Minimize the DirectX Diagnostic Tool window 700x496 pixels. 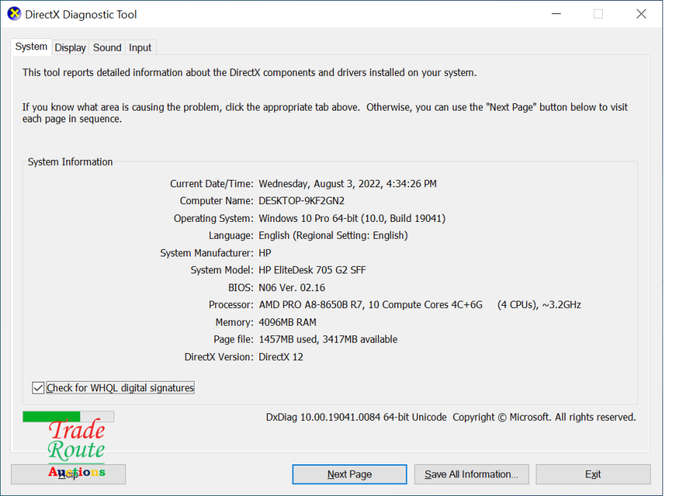(x=556, y=14)
